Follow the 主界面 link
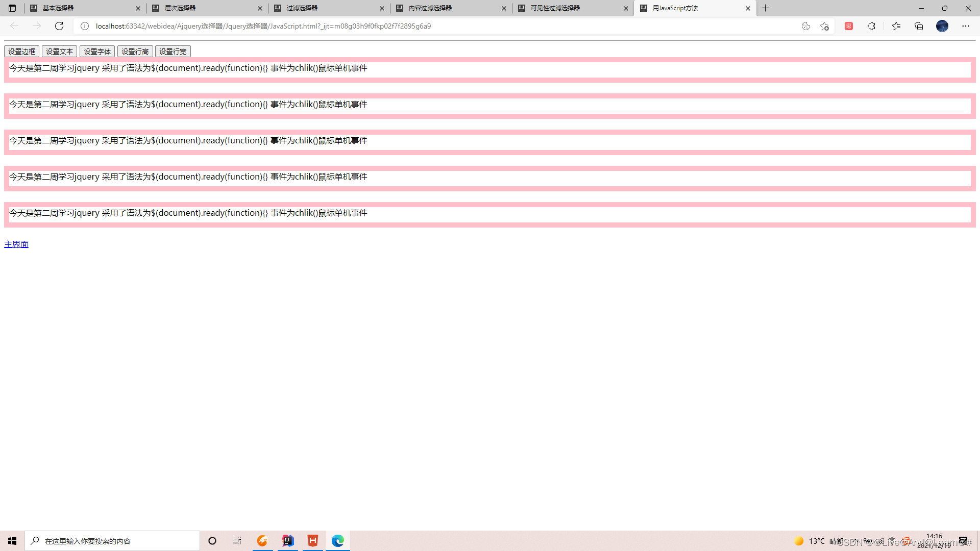This screenshot has width=980, height=551. pyautogui.click(x=16, y=244)
